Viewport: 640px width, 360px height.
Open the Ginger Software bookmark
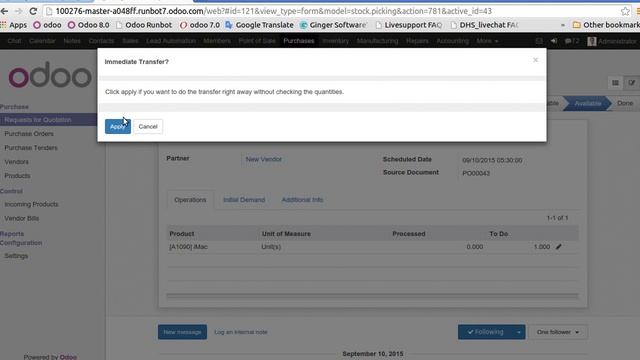point(333,25)
